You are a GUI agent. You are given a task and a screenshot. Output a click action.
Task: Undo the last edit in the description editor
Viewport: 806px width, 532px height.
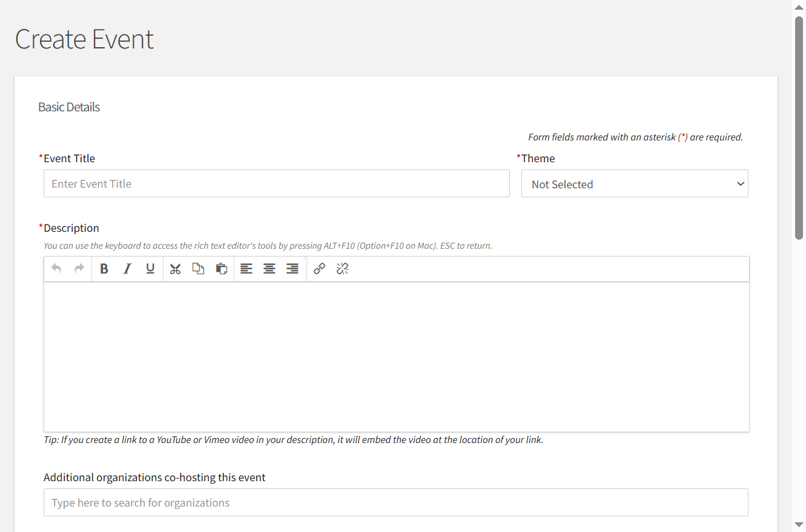click(x=56, y=269)
